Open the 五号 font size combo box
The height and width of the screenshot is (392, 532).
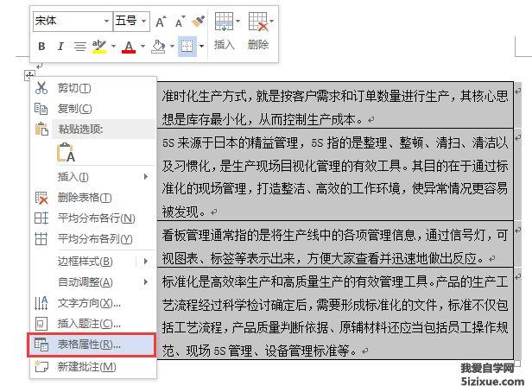coord(131,21)
